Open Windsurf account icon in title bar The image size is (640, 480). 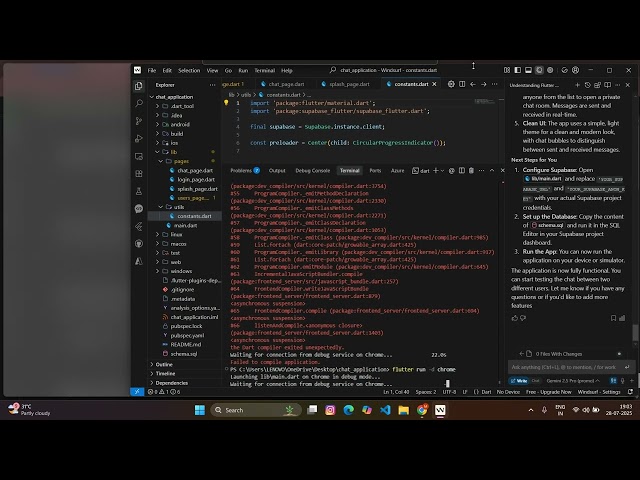(x=576, y=70)
